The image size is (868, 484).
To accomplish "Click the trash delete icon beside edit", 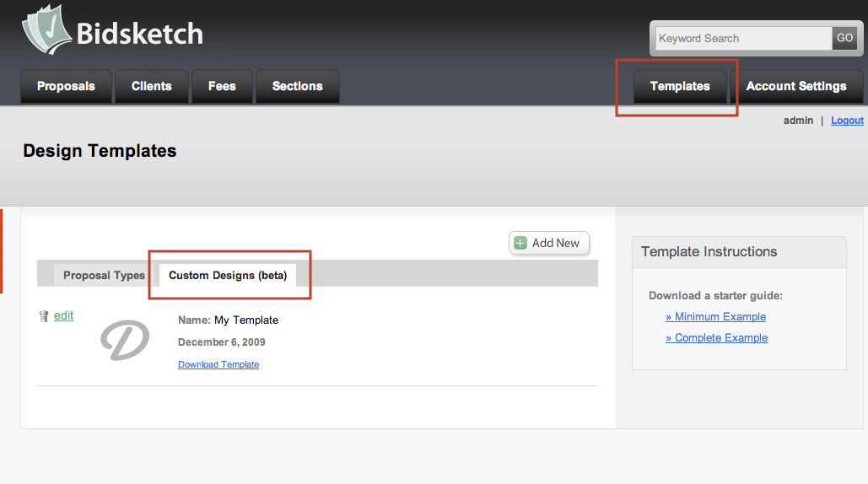I will pyautogui.click(x=44, y=316).
